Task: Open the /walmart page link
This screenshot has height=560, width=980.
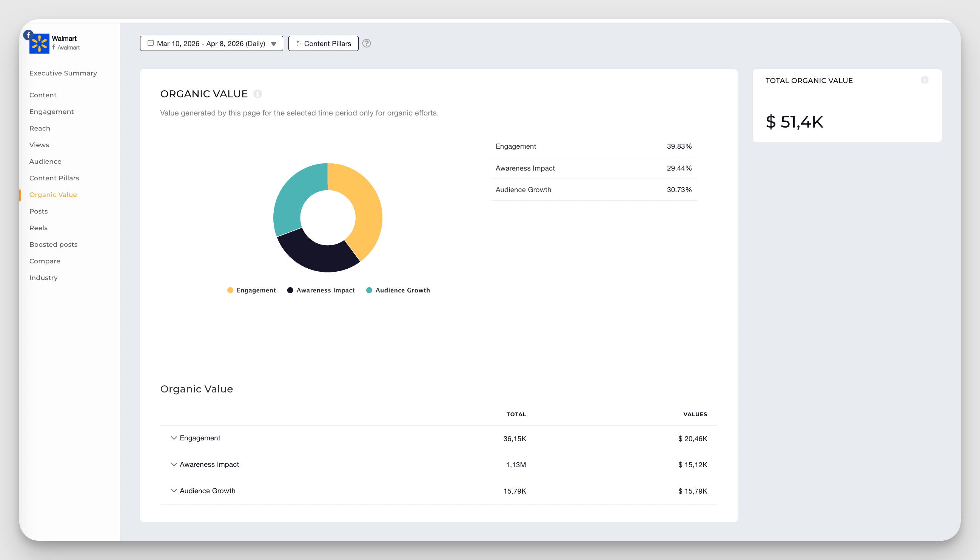Action: [68, 48]
